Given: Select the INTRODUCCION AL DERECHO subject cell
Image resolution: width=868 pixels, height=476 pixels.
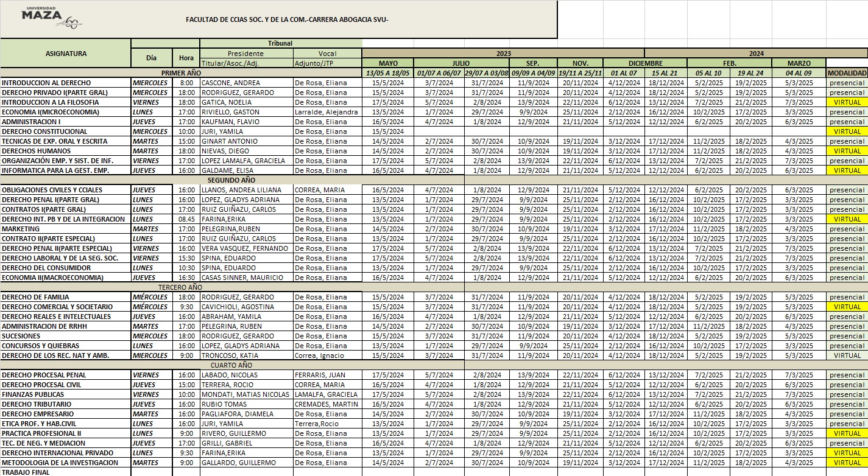Looking at the screenshot, I should 66,83.
